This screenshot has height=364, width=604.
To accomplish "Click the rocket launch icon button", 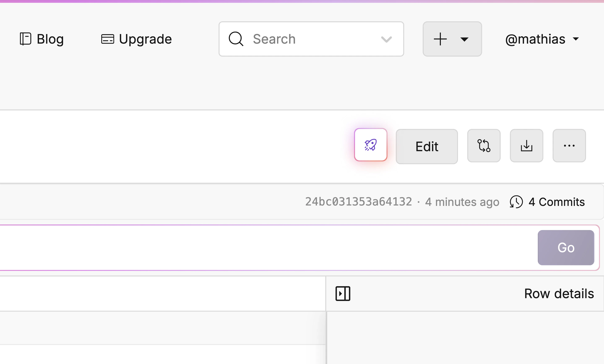I will (370, 145).
